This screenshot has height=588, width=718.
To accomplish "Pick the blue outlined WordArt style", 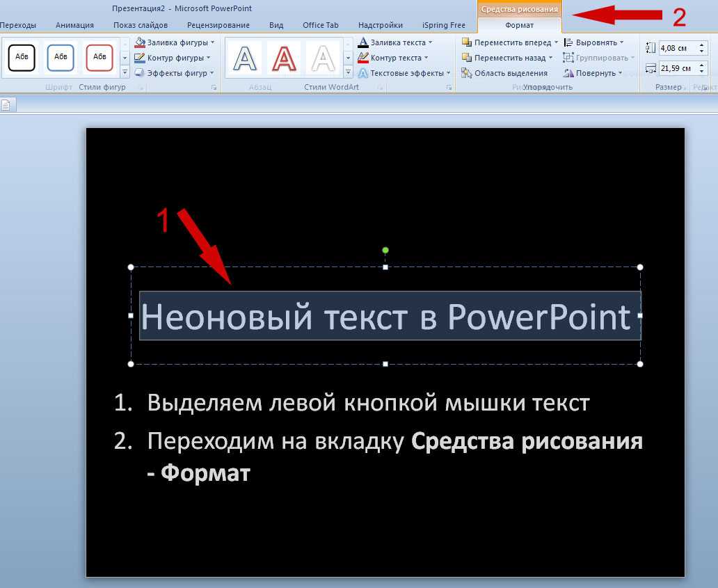I will coord(245,57).
